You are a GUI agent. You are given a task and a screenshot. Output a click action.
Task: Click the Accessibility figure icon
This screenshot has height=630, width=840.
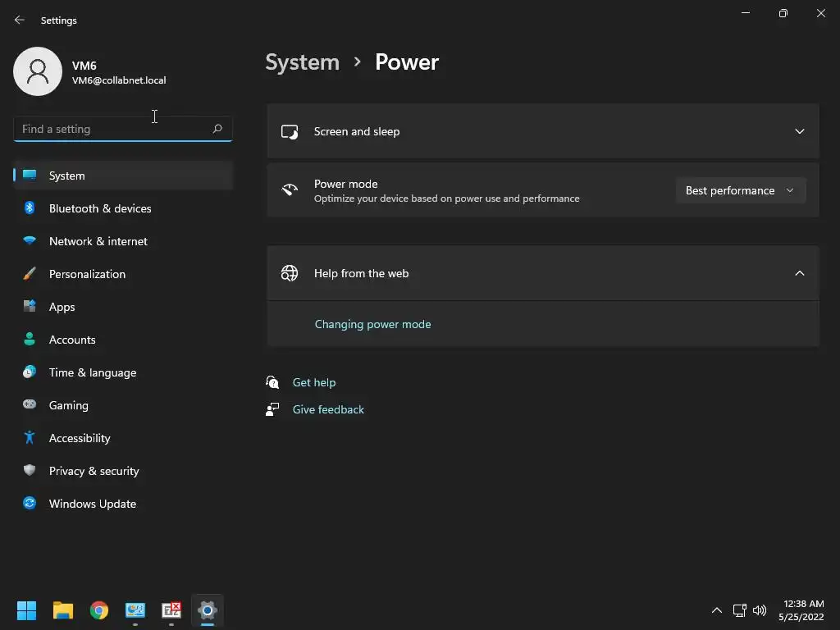pyautogui.click(x=30, y=438)
